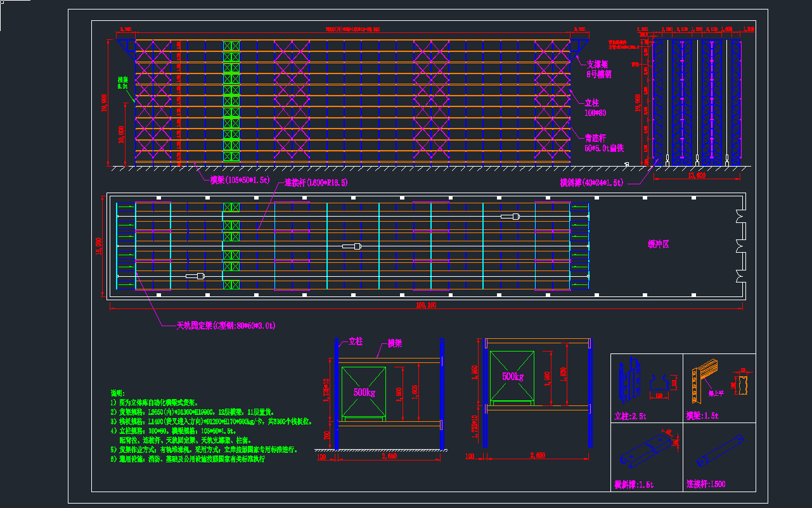Click the middle stacker crane symbol in plan
The image size is (812, 508).
pyautogui.click(x=351, y=246)
